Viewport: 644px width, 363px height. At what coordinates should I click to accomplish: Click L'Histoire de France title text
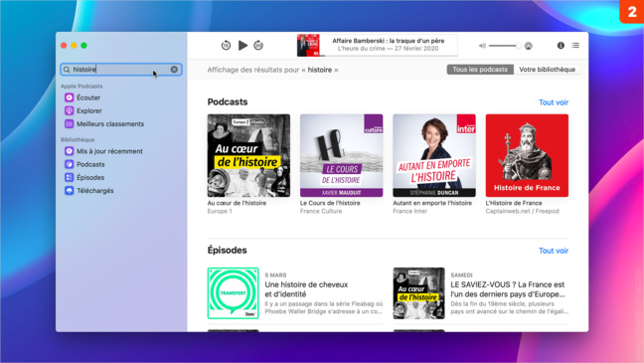(514, 203)
